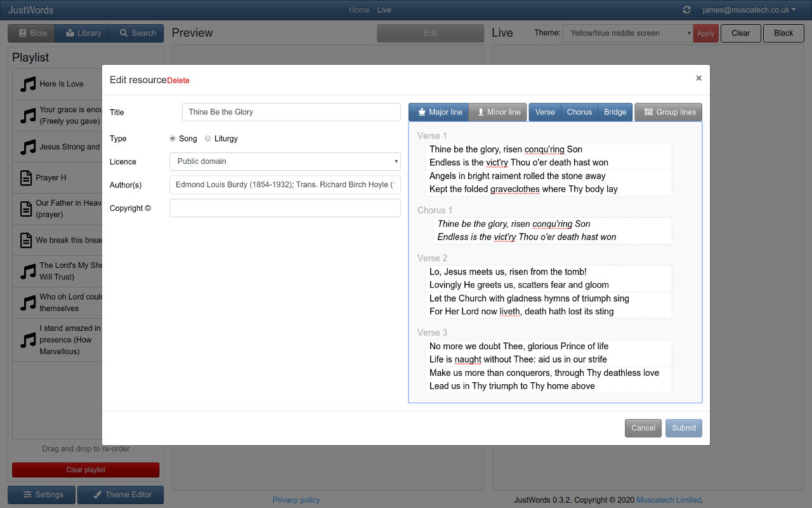Select the document icon for We break this bread

(26, 241)
